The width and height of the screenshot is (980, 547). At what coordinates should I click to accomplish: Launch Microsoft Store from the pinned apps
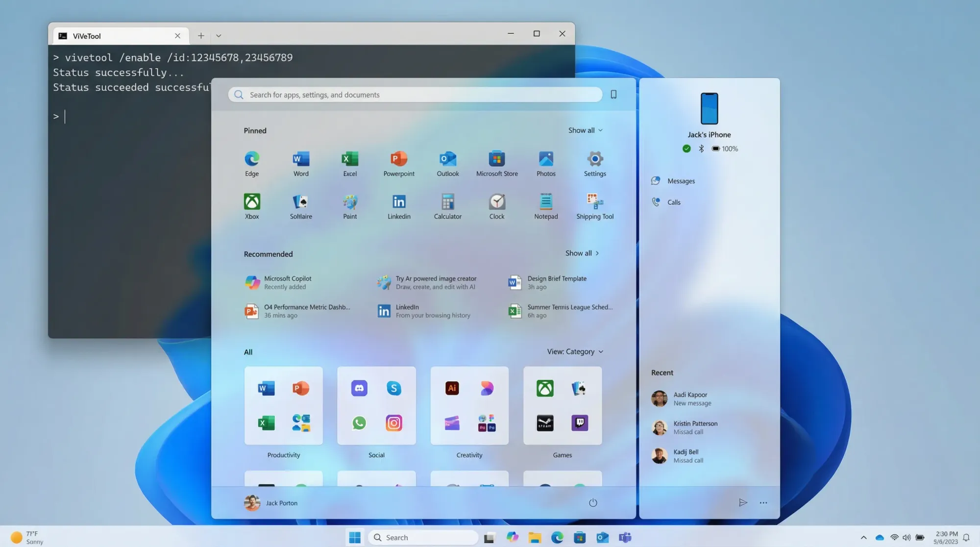click(x=496, y=159)
